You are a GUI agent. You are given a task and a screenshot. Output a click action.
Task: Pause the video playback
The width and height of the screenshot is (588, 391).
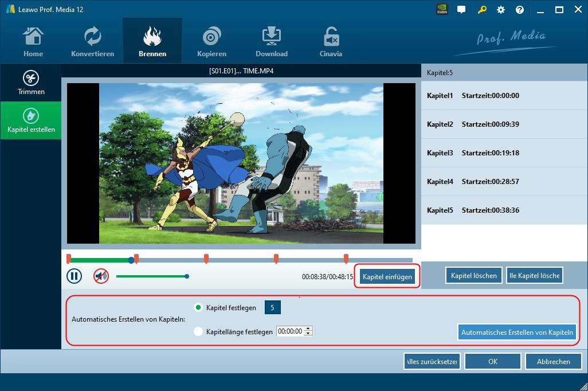[74, 276]
